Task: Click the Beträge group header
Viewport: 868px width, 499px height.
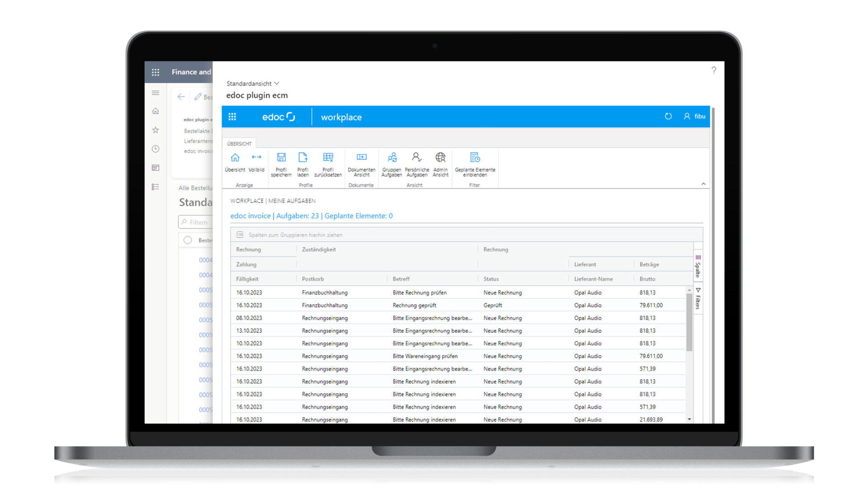Action: pos(649,264)
